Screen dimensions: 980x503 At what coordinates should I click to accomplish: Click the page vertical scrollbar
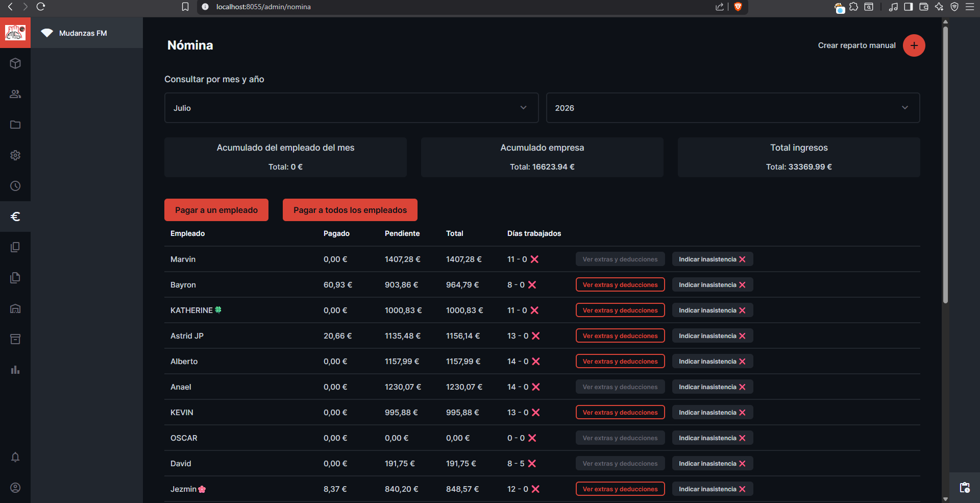click(945, 163)
